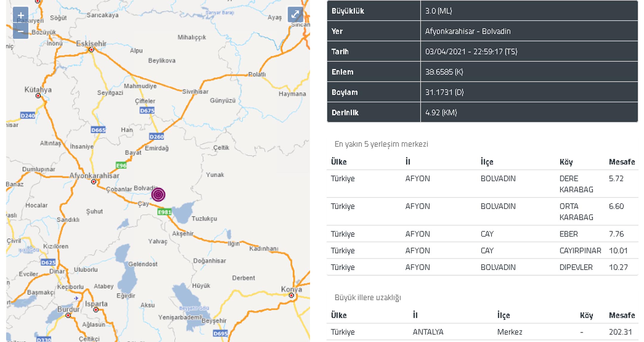Click the E981 route badge on map
644x342 pixels.
click(165, 212)
